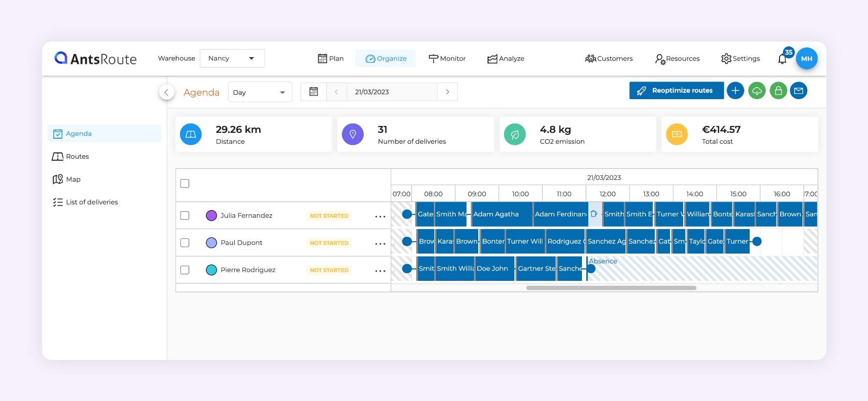Tick the checkbox for Julia Fernandez
This screenshot has height=401, width=868.
coord(185,215)
